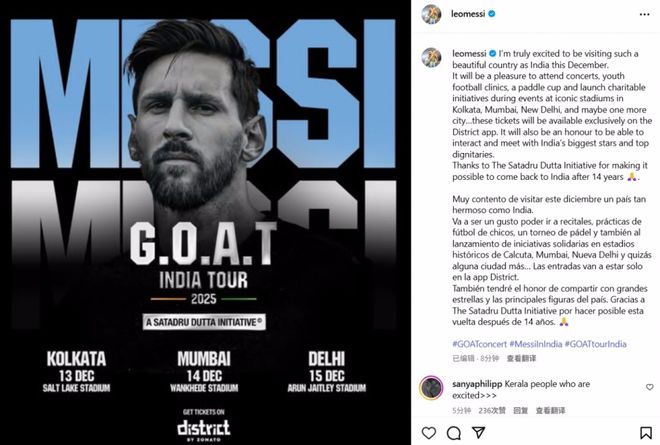Viewport: 660px width, 445px height.
Task: View sanyaphilipp's profile picture
Action: pos(431,388)
